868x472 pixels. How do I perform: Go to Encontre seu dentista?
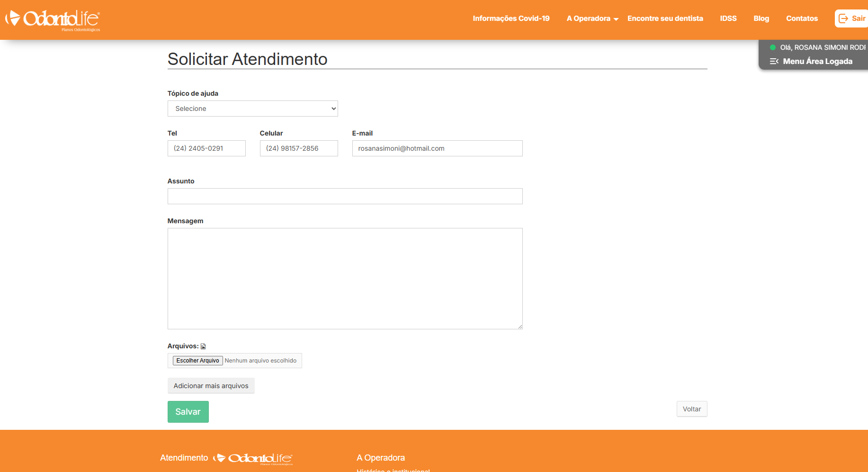pyautogui.click(x=665, y=18)
